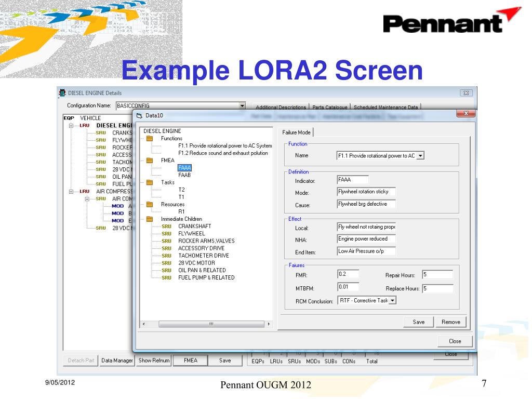Click EQP icon beside VEHICLE

coord(69,118)
